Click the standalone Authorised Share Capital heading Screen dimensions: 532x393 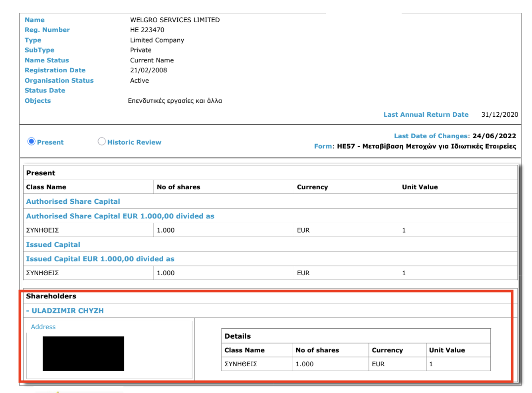click(73, 201)
